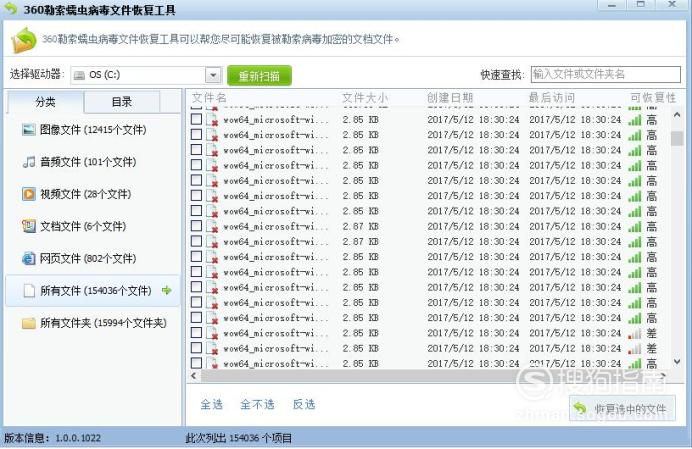Click the 360 recovery tool logo in header

tap(24, 41)
